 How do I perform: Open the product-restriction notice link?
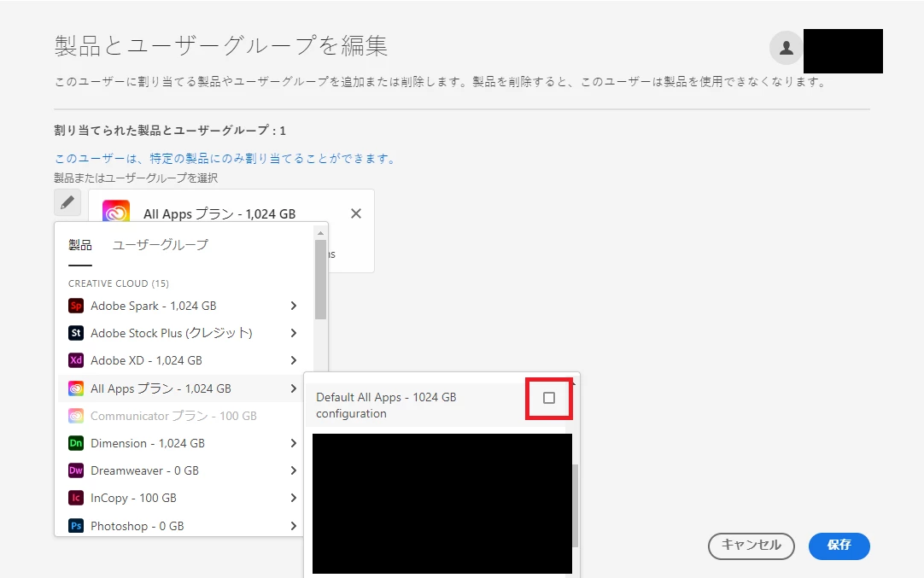point(226,159)
